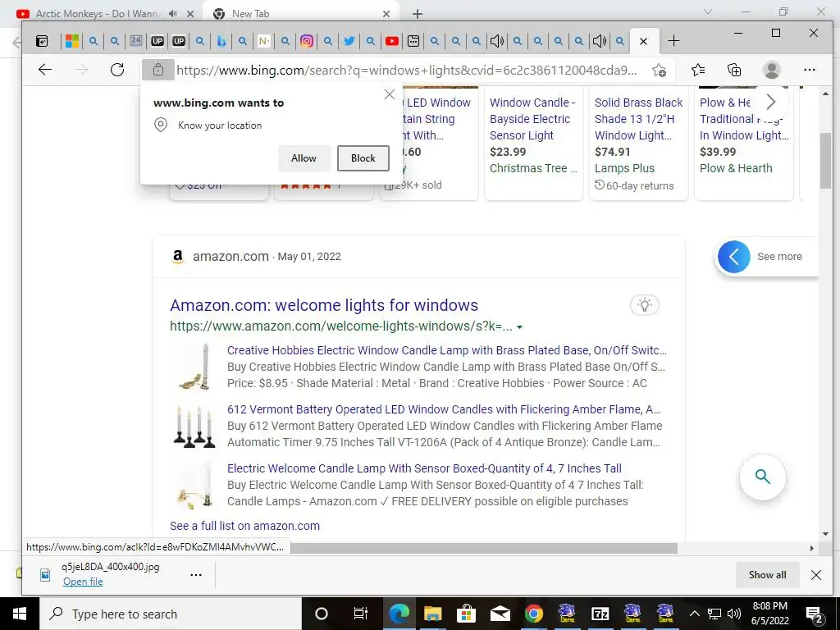Switch to the YouTube tab in Edge
840x630 pixels.
coord(392,41)
